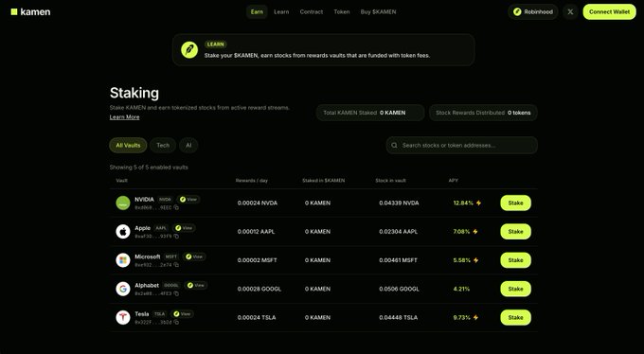
Task: Click the feather icon in Learn banner
Action: pos(189,49)
